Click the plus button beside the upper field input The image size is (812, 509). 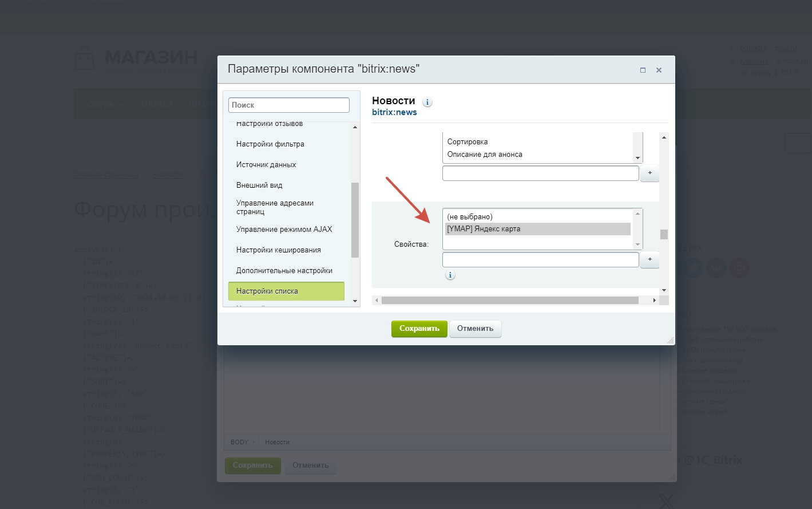click(649, 173)
